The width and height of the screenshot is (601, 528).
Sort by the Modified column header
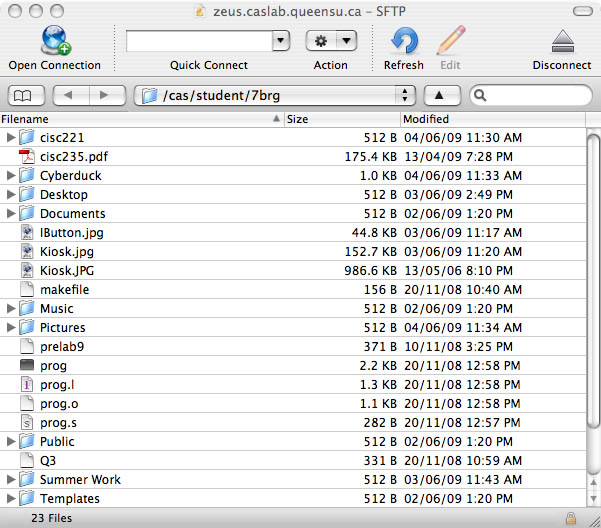pyautogui.click(x=493, y=119)
